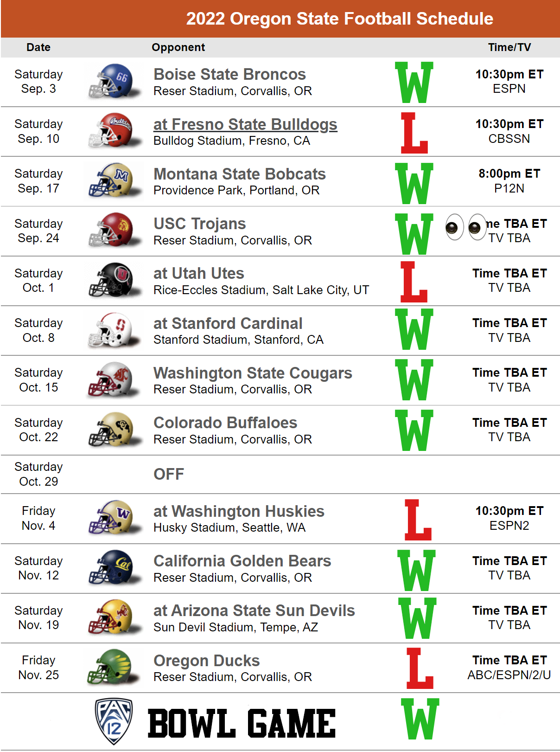
Task: Select the Washington Huskies helmet icon
Action: pyautogui.click(x=114, y=518)
